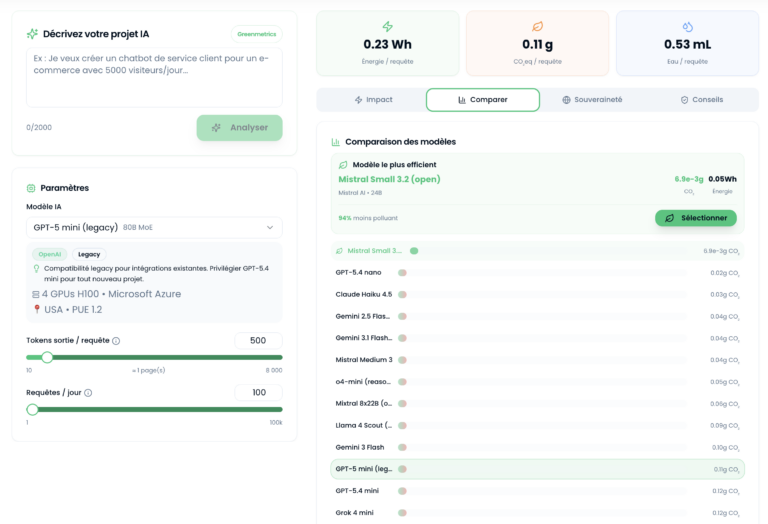Open the Conseils tab
Image resolution: width=768 pixels, height=524 pixels.
point(702,100)
